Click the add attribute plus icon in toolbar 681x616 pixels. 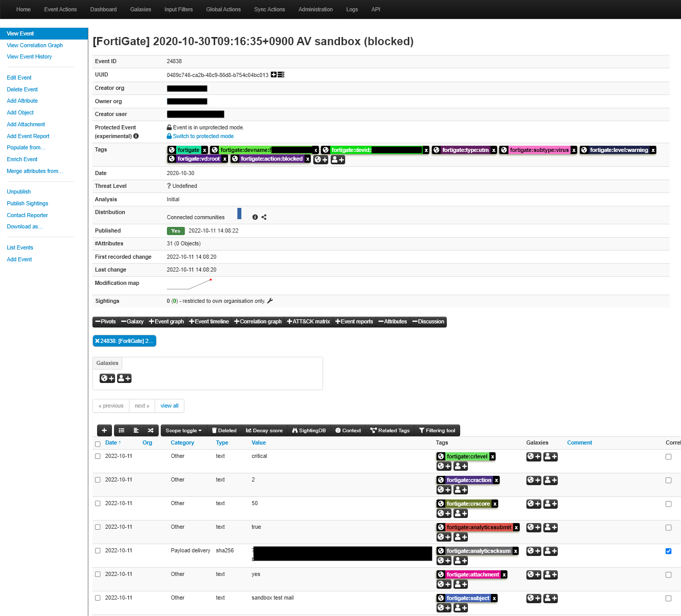[104, 431]
